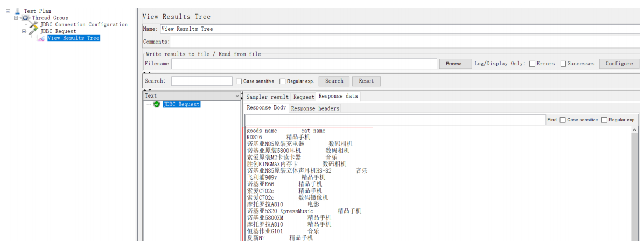Click into the Search text field

(202, 81)
